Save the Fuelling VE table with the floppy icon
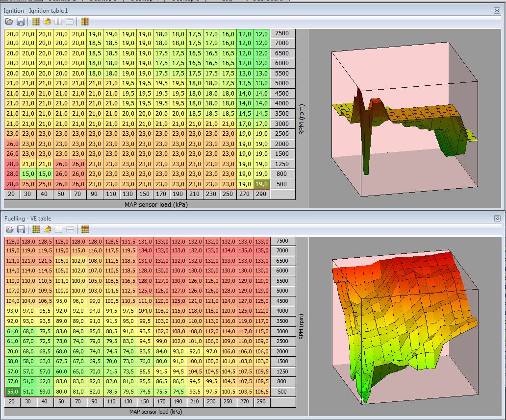Viewport: 506px width, 420px height. (21, 229)
